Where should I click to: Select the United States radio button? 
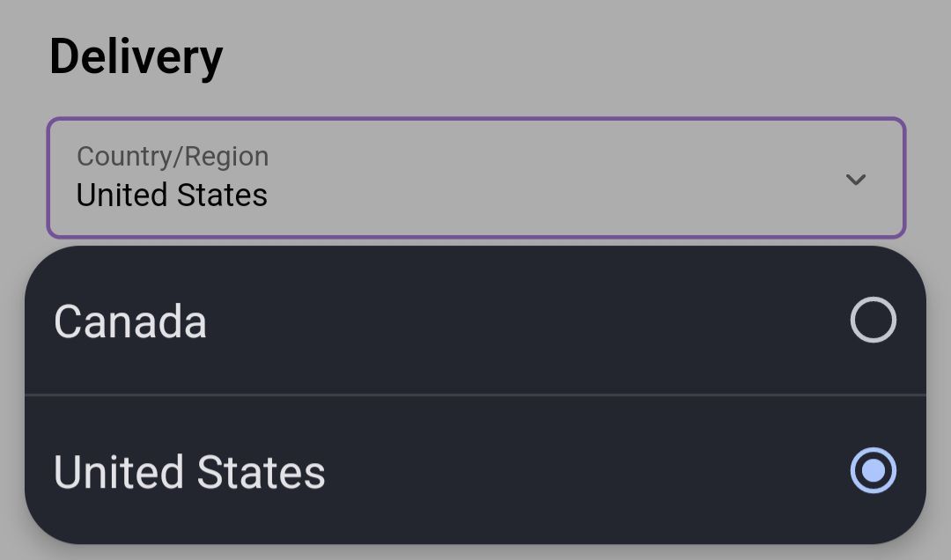click(x=873, y=471)
